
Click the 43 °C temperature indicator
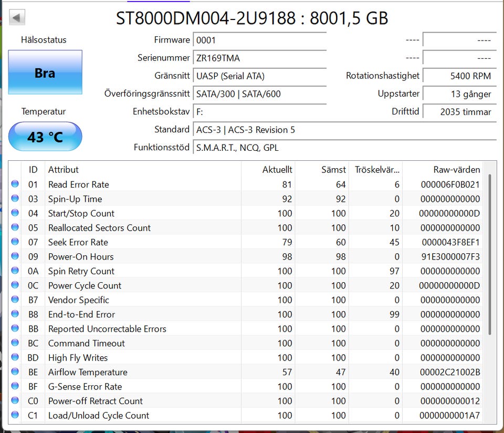tap(45, 137)
